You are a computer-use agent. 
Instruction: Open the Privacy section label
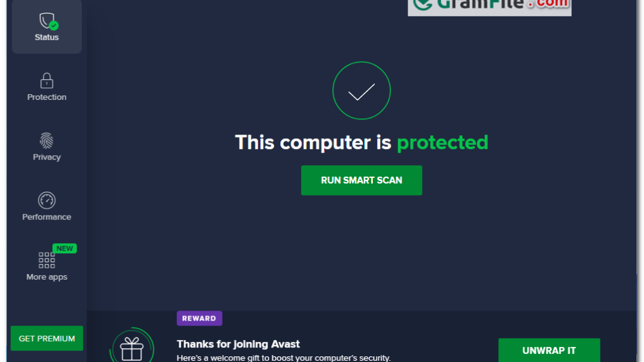(x=47, y=157)
